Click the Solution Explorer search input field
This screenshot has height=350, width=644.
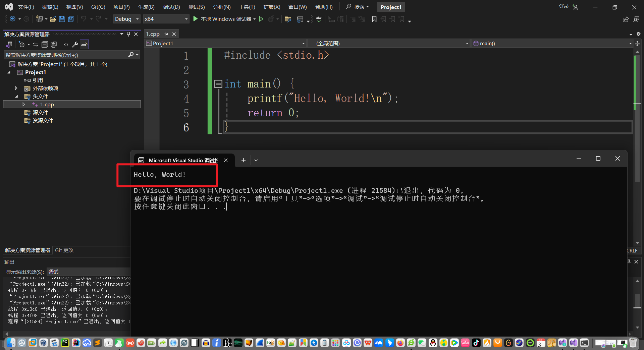(x=66, y=55)
